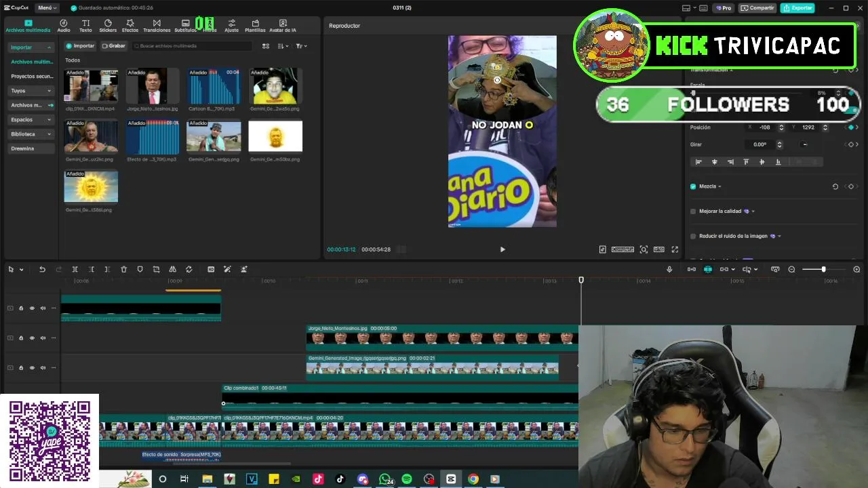The image size is (868, 488).
Task: Click the preview scan focus icon
Action: tap(644, 249)
